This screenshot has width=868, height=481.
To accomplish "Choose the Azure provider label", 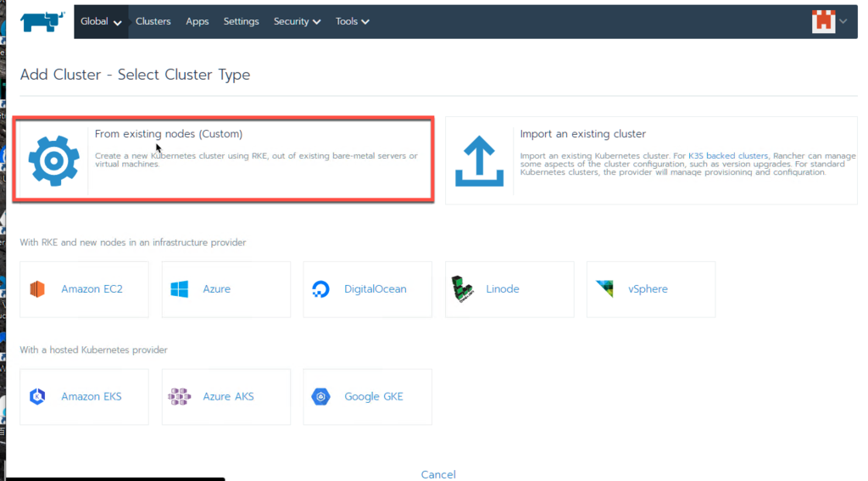I will coord(216,289).
